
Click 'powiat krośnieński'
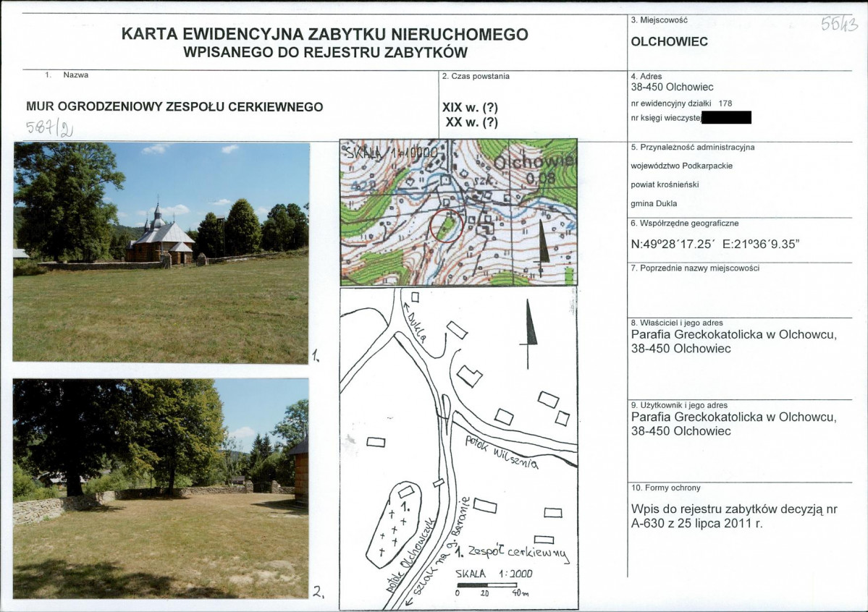point(665,184)
